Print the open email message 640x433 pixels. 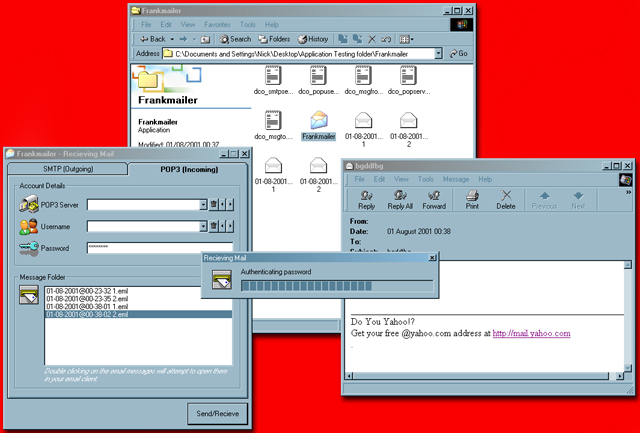tap(472, 200)
